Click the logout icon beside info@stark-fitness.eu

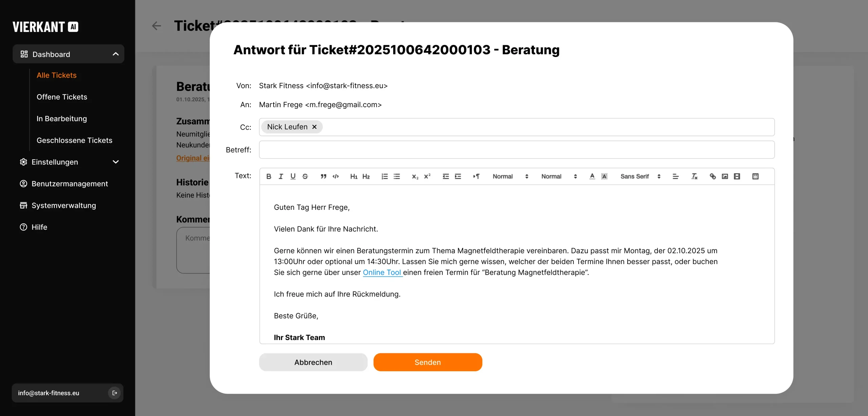[115, 393]
